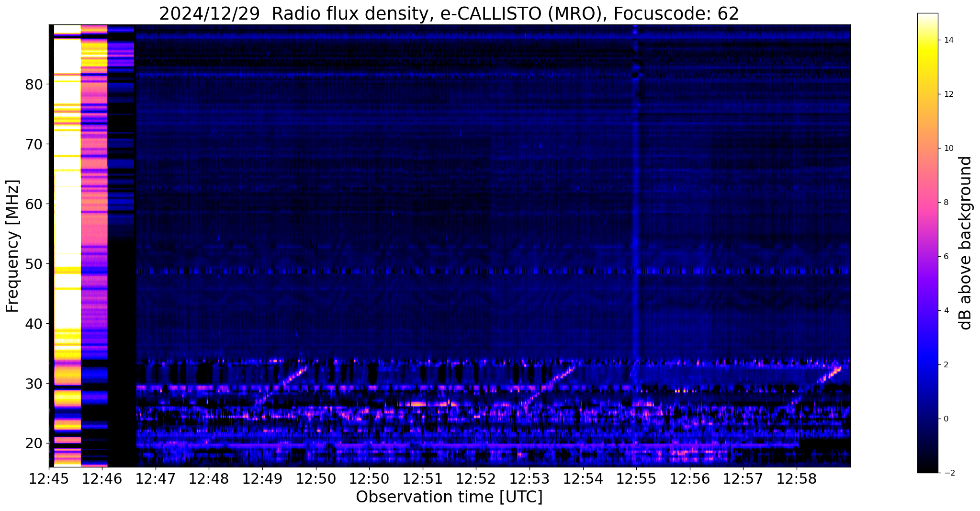
Task: Select the 12:56 time tick label
Action: pos(690,478)
